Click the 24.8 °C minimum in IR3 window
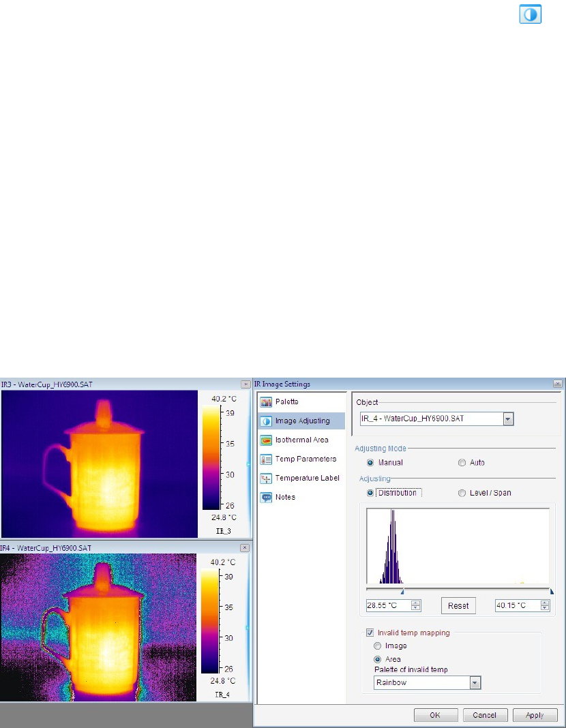This screenshot has width=566, height=728. 224,517
